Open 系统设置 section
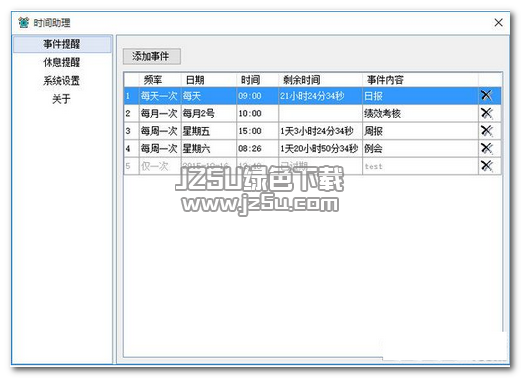 [x=62, y=80]
